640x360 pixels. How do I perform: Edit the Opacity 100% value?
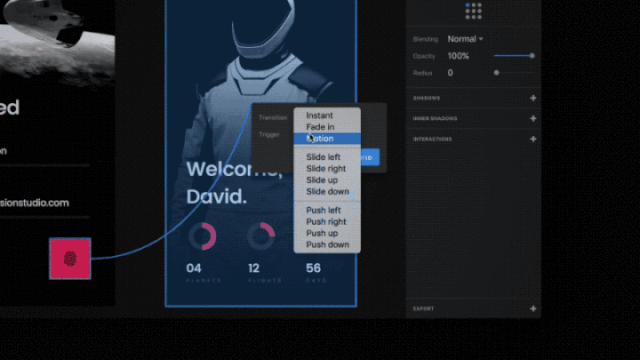coord(458,56)
